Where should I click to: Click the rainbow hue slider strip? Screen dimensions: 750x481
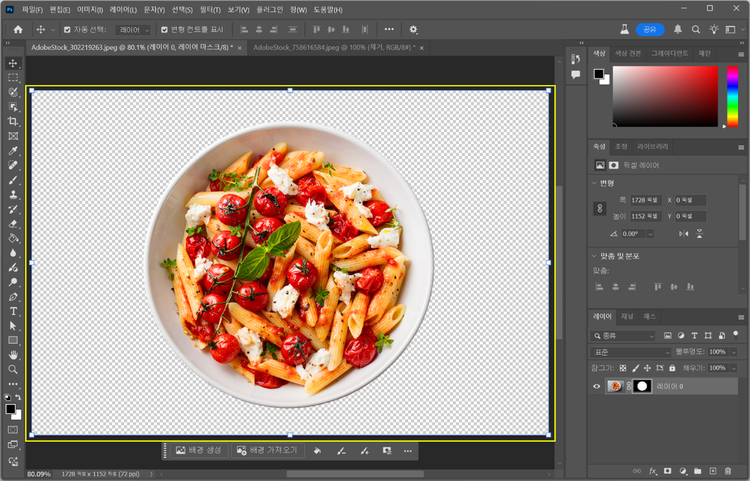[732, 96]
